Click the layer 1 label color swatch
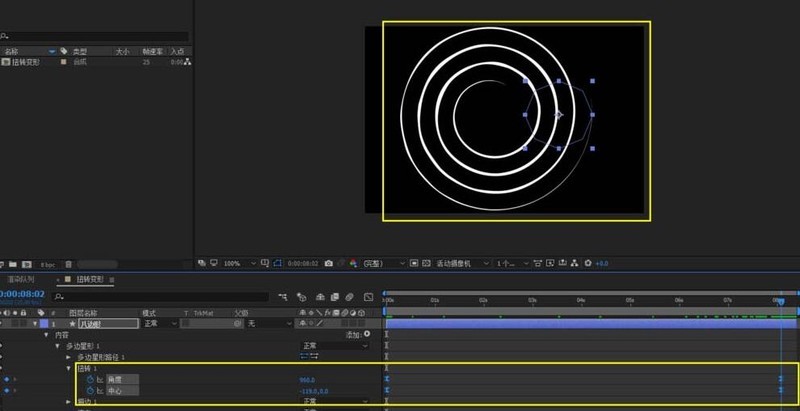The width and height of the screenshot is (800, 411). tap(44, 323)
